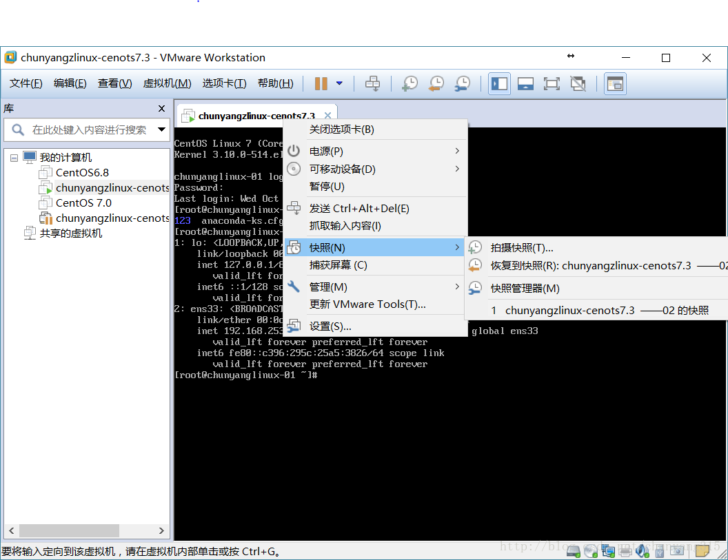
Task: Click the hard disk status bar icon
Action: (x=574, y=551)
